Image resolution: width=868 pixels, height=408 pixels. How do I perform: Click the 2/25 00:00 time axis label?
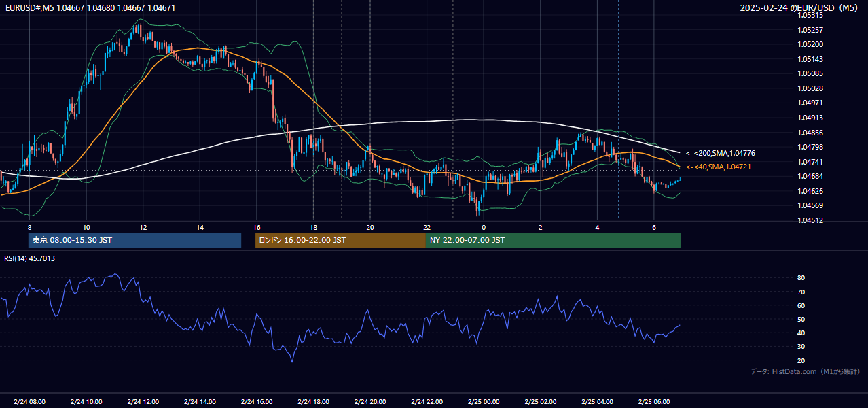click(483, 401)
